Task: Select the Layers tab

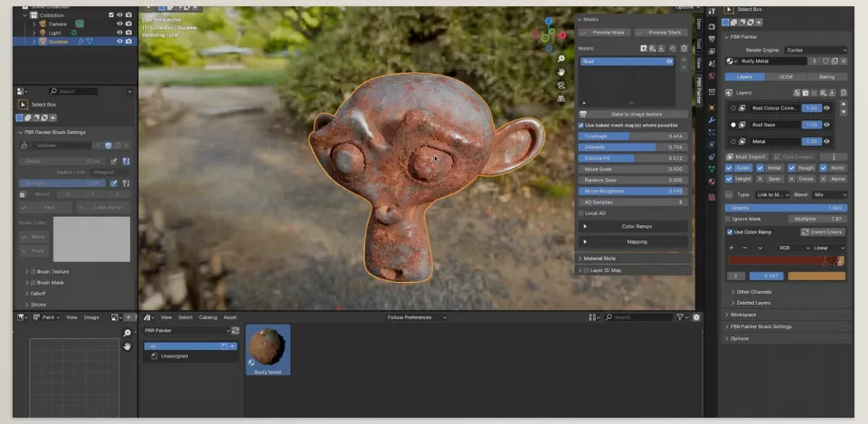Action: coord(745,77)
